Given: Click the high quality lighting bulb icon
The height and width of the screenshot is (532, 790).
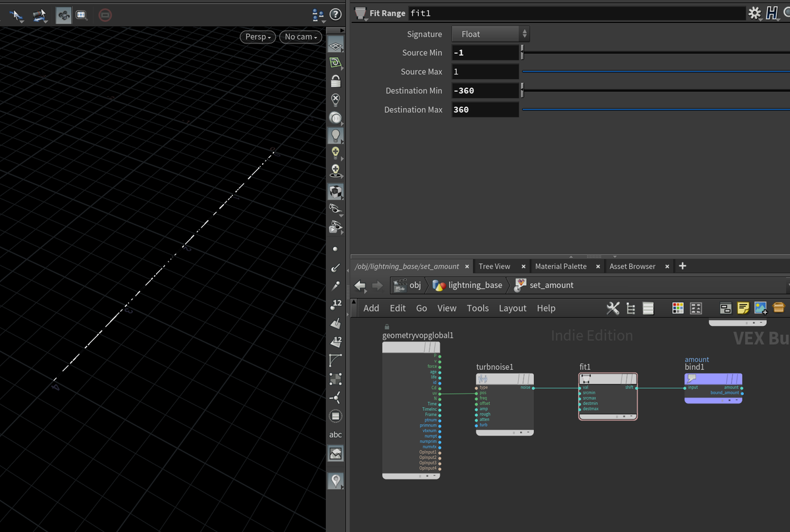Looking at the screenshot, I should 336,154.
